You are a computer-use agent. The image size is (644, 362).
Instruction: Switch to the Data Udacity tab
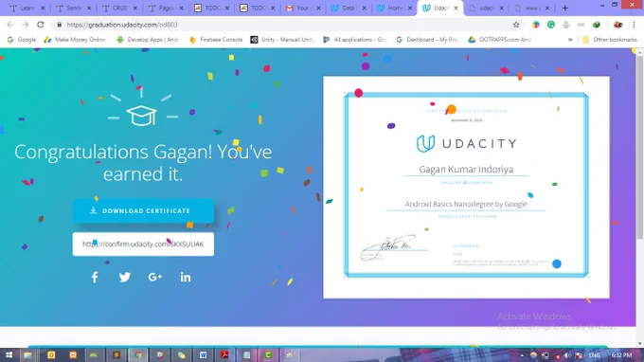click(x=349, y=8)
